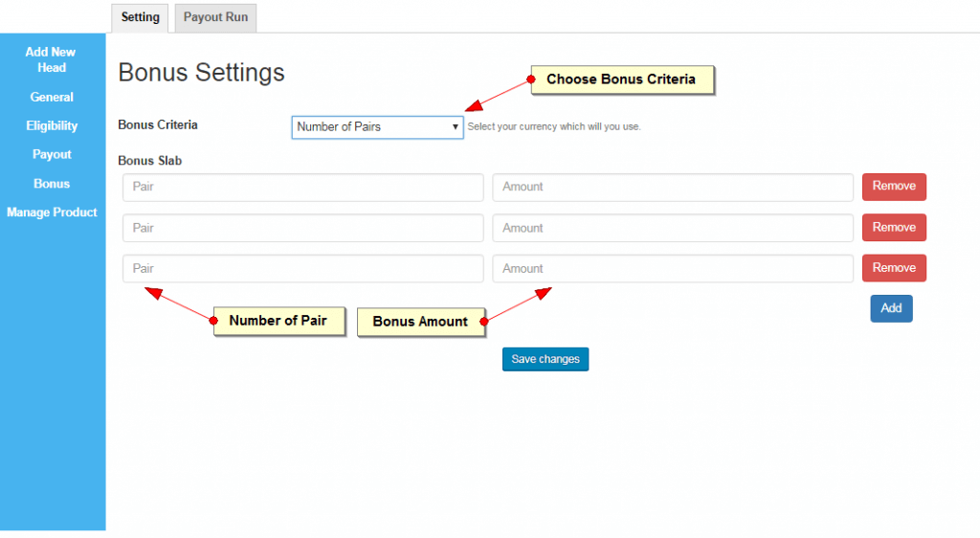Switch to the Payout Run tab
Screen dimensions: 980x538
(215, 17)
